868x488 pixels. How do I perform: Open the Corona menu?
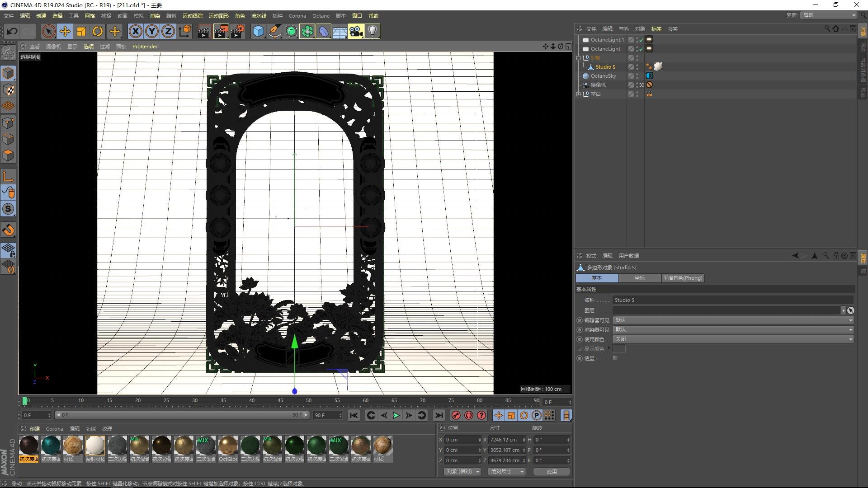click(297, 16)
